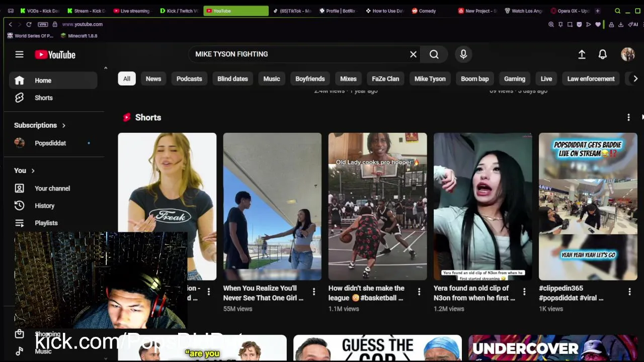
Task: Open the Freak t-shirt Short thumbnail
Action: pyautogui.click(x=167, y=206)
